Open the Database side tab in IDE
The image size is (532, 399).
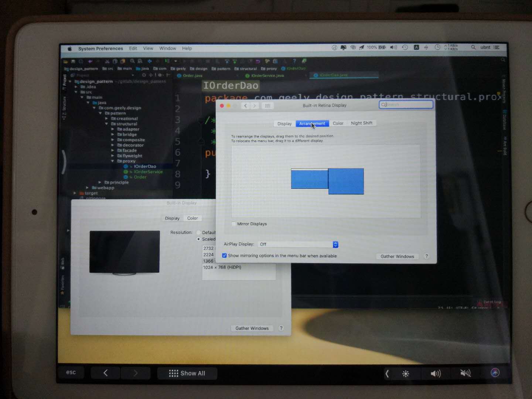(x=504, y=120)
